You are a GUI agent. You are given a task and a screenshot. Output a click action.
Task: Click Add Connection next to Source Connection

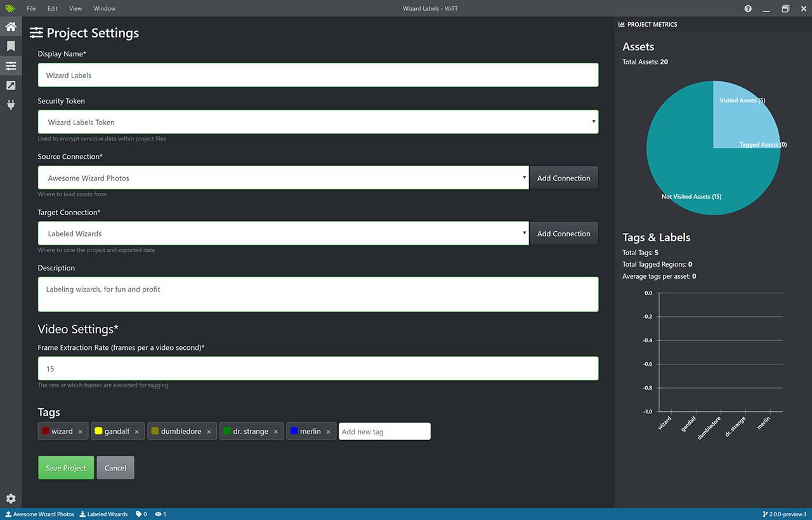click(x=563, y=178)
